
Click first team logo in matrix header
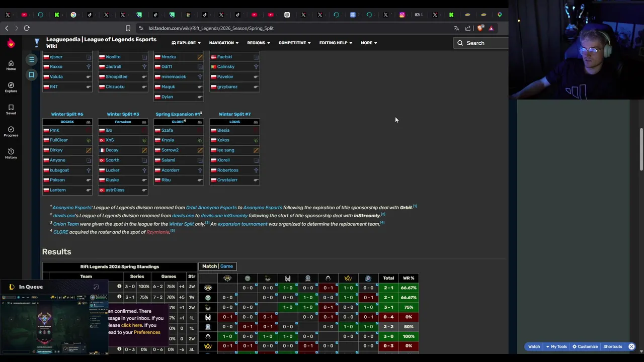pos(227,278)
